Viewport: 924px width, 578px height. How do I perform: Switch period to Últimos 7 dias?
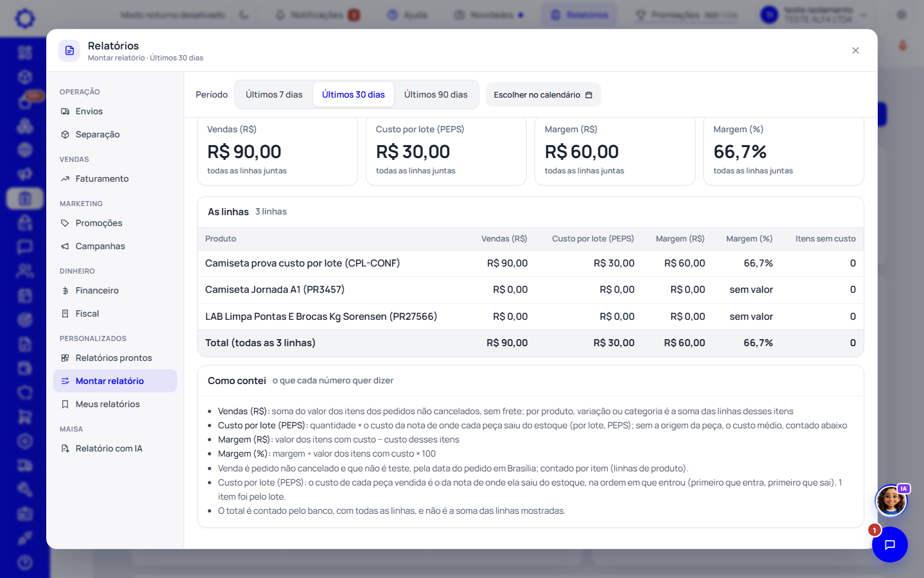(x=274, y=94)
